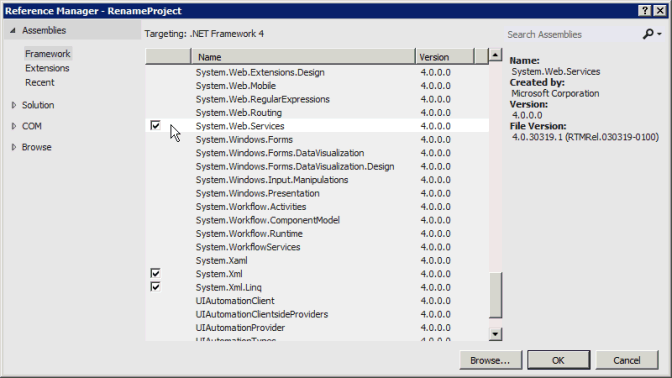Select System.Web.Routing row
Viewport: 672px width, 378px height.
317,113
